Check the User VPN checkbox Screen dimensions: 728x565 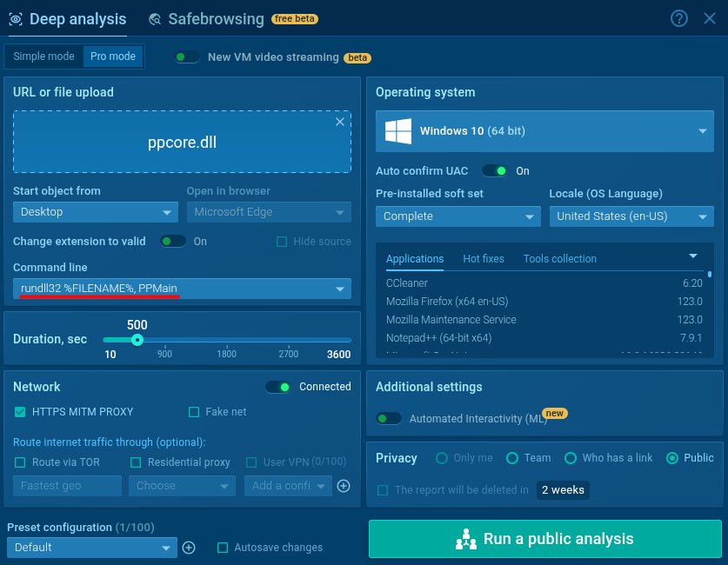tap(251, 462)
